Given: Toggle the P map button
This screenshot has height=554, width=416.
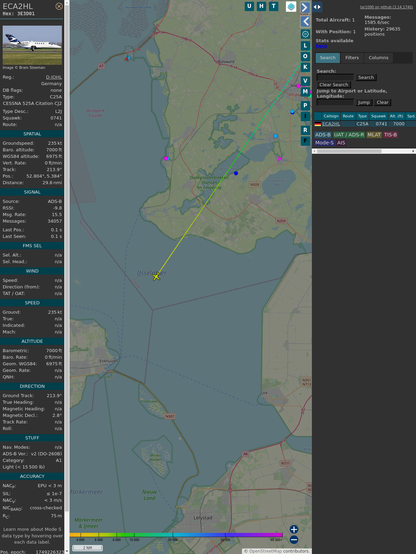Looking at the screenshot, I should coord(305,105).
